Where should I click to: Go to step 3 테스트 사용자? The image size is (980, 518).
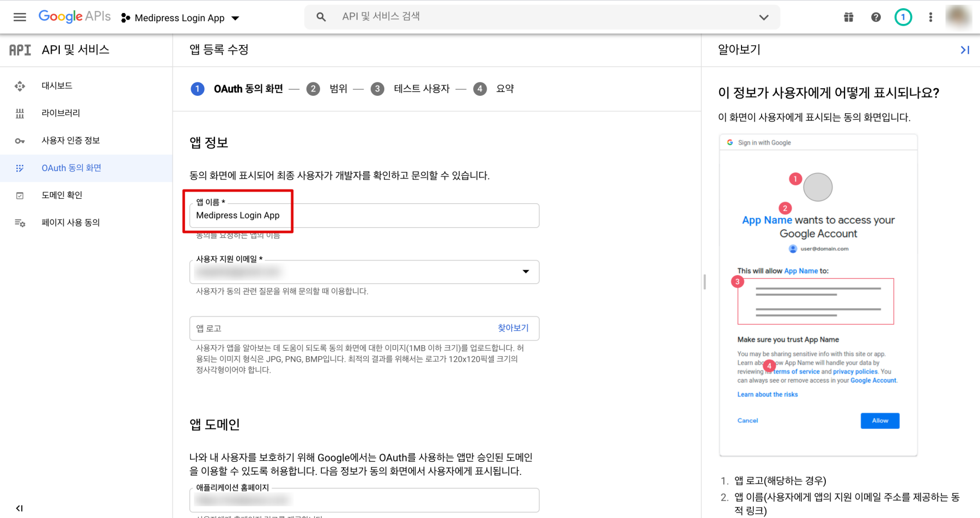click(x=410, y=89)
